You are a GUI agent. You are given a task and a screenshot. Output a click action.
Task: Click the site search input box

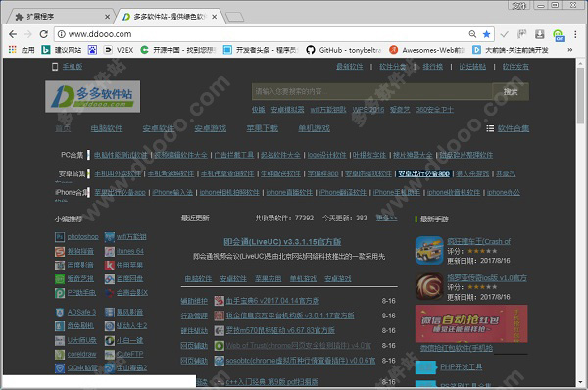(371, 91)
